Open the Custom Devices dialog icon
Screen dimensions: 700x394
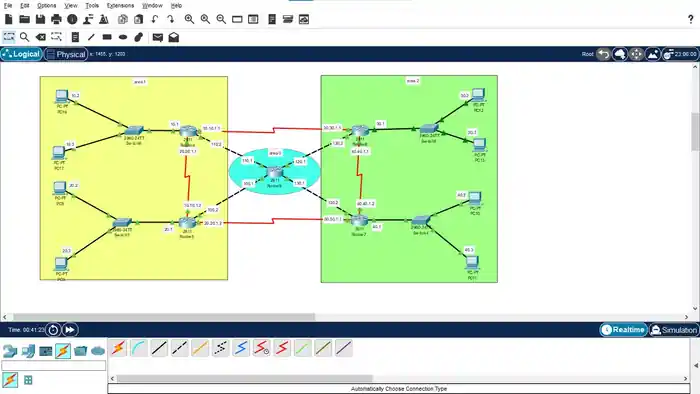point(253,19)
